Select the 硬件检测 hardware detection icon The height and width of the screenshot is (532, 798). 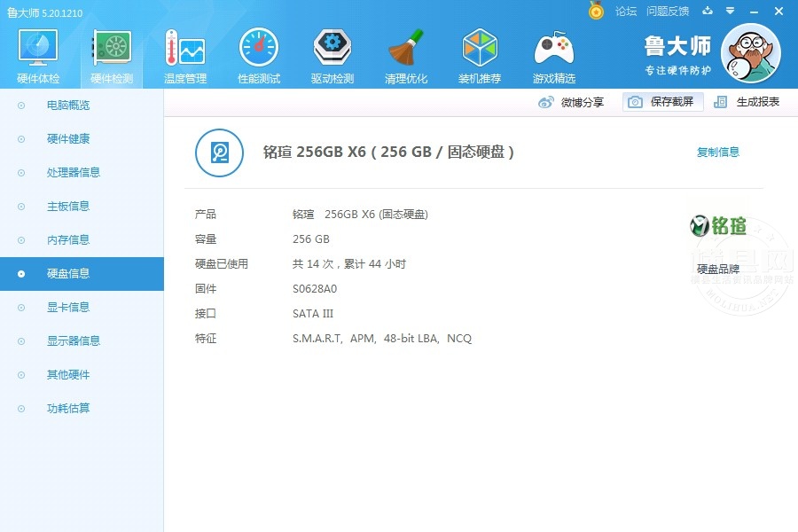(x=112, y=48)
